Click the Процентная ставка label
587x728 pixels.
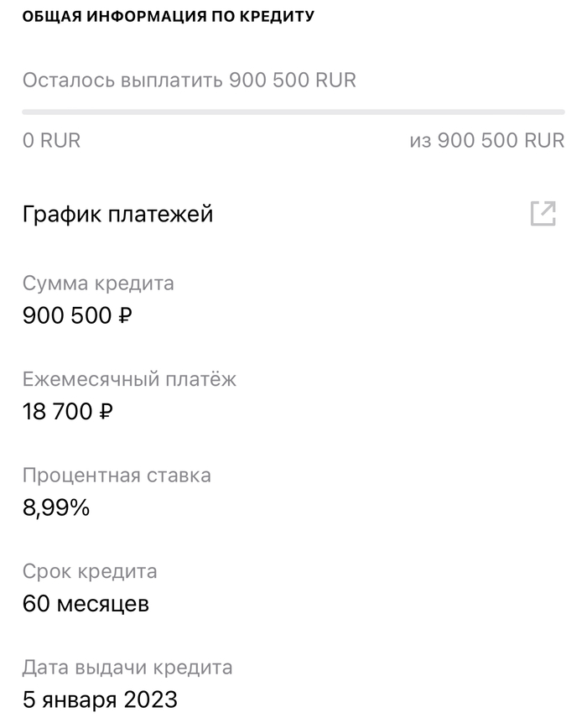click(117, 476)
